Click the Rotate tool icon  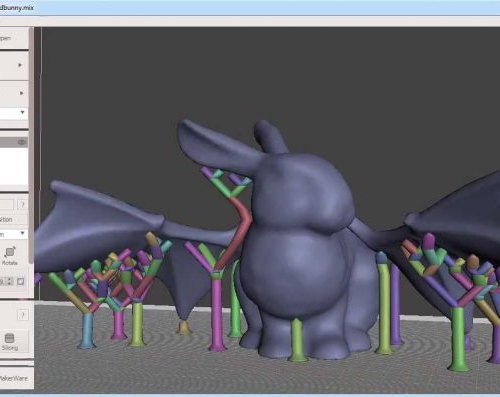click(x=10, y=252)
